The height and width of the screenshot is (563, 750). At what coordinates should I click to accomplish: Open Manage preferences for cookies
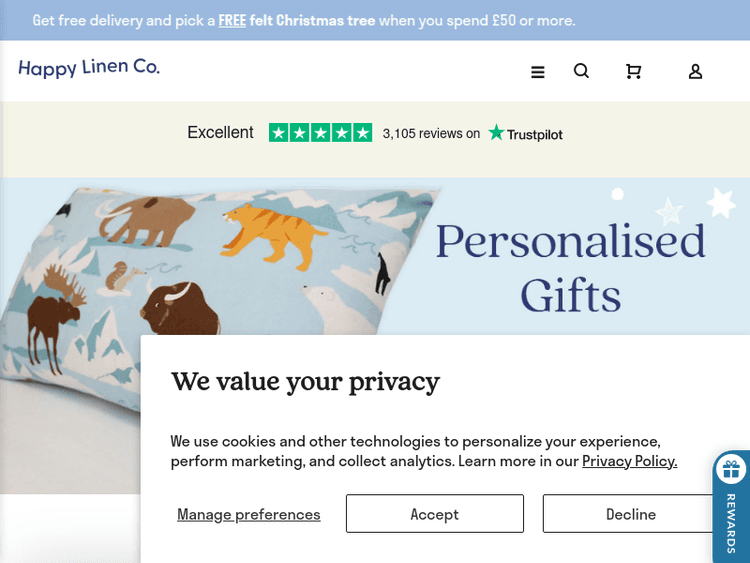[249, 514]
